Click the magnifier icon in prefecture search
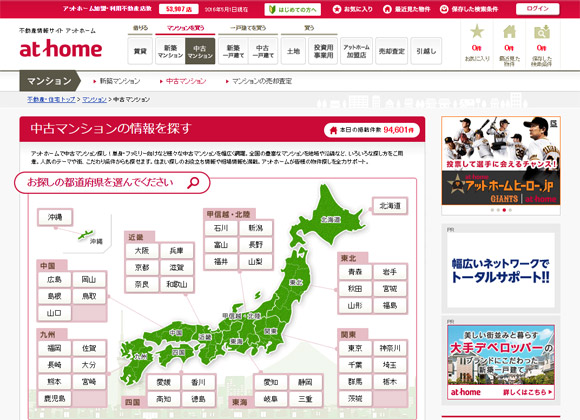 tap(193, 182)
